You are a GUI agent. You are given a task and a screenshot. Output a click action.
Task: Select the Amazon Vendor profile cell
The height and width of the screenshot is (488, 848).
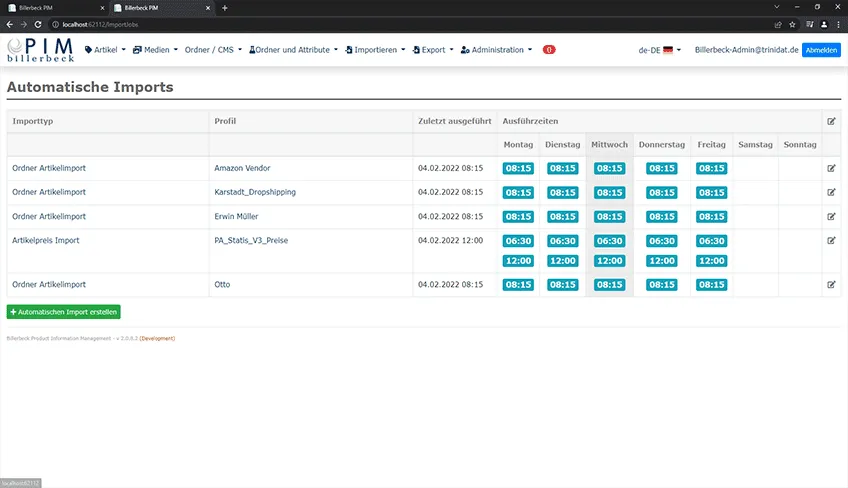tap(311, 168)
